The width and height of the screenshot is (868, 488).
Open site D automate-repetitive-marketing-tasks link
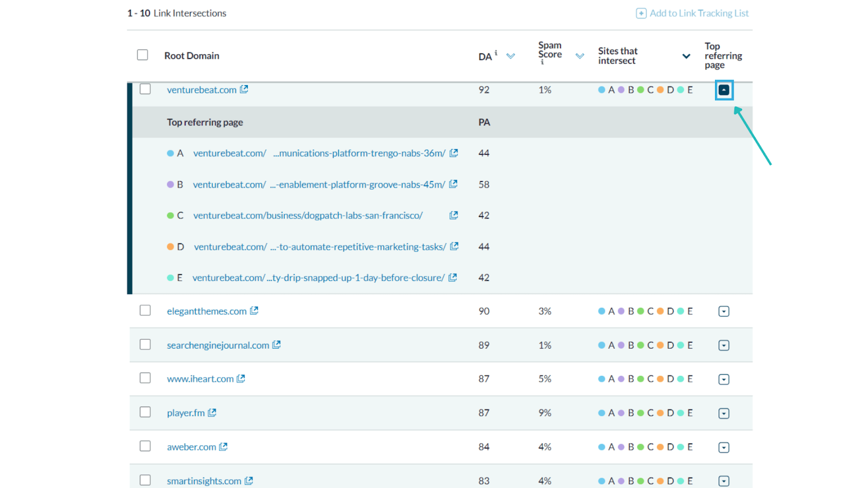320,247
